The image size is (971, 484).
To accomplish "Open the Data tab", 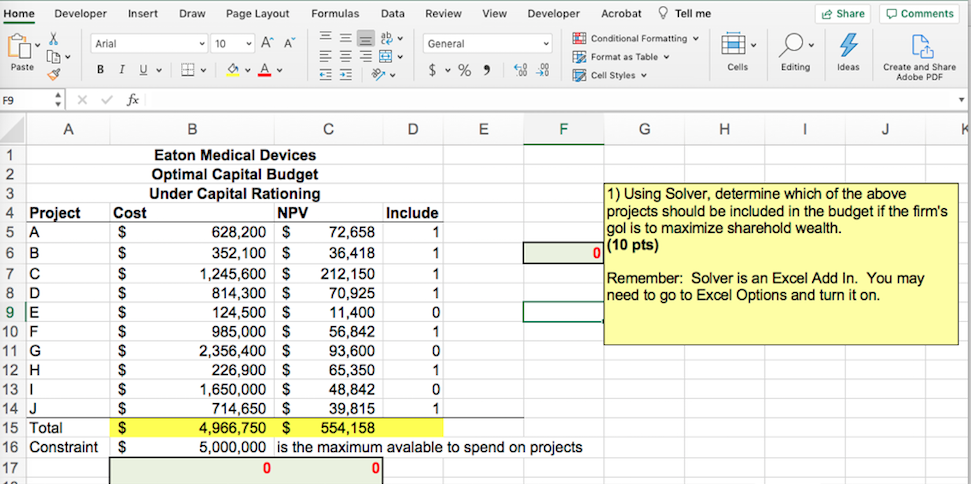I will [x=393, y=14].
